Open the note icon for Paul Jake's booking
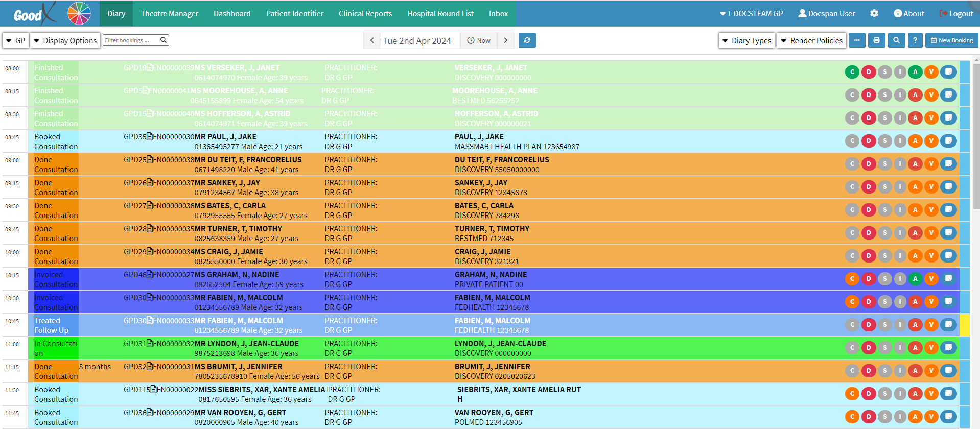The image size is (980, 429). pyautogui.click(x=948, y=141)
